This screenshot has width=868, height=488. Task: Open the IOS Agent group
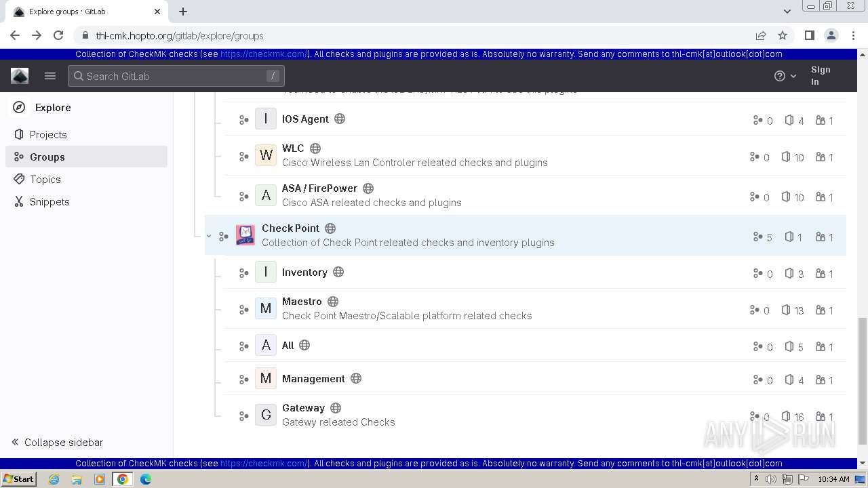305,119
